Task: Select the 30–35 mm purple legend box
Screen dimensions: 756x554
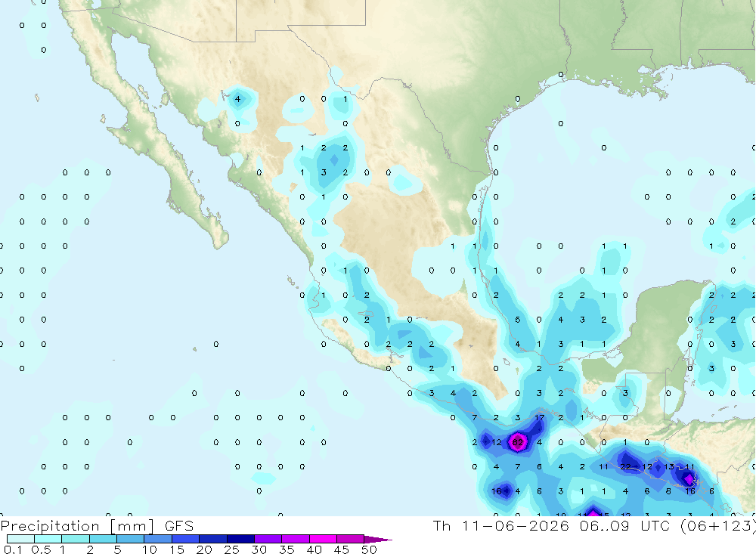Action: point(268,539)
